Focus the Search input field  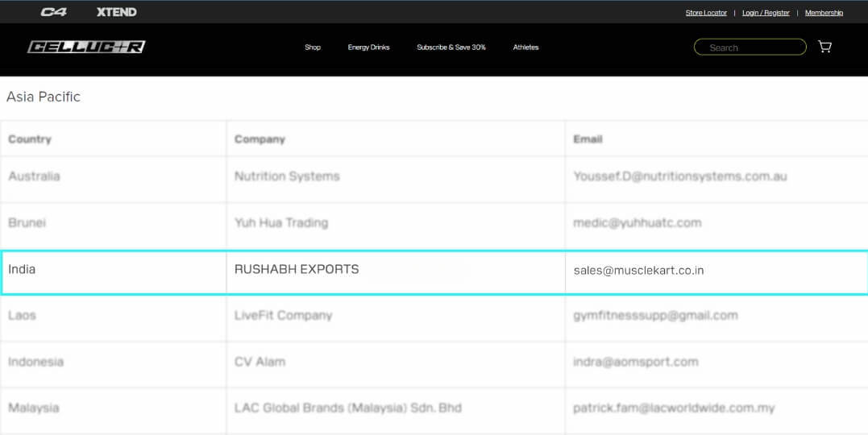point(750,48)
